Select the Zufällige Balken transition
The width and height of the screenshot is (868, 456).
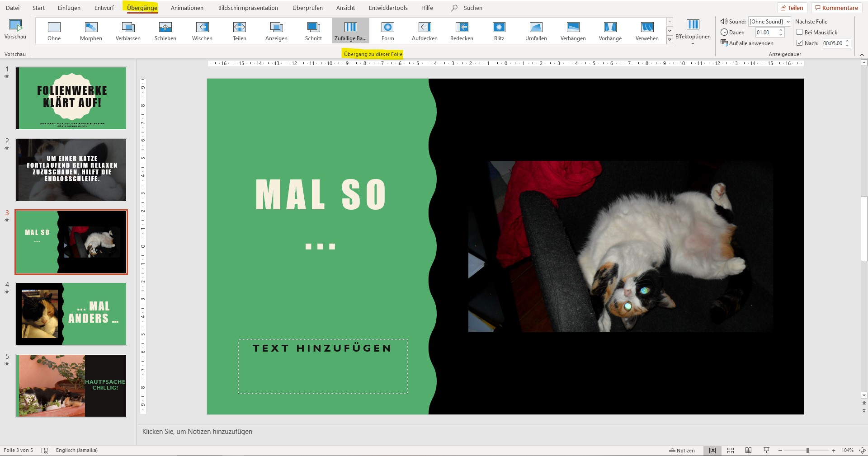[x=350, y=31]
